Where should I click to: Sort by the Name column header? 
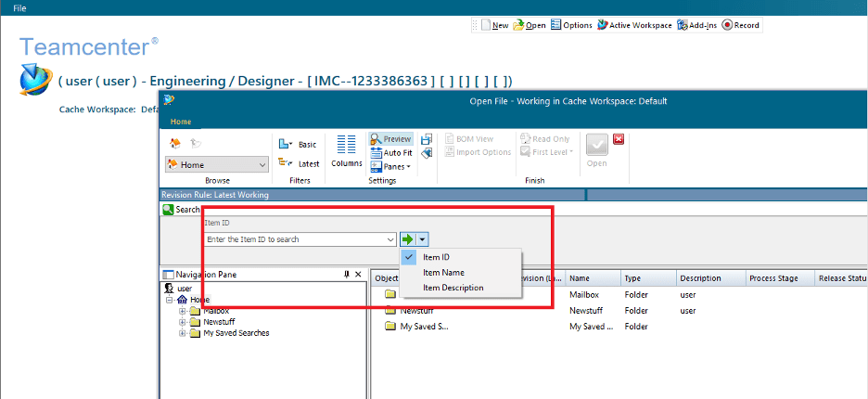tap(593, 278)
